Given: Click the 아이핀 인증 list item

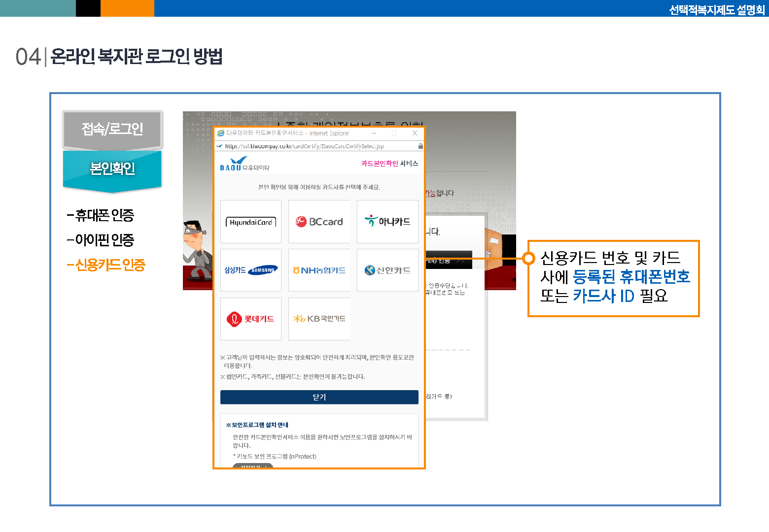Looking at the screenshot, I should (101, 240).
